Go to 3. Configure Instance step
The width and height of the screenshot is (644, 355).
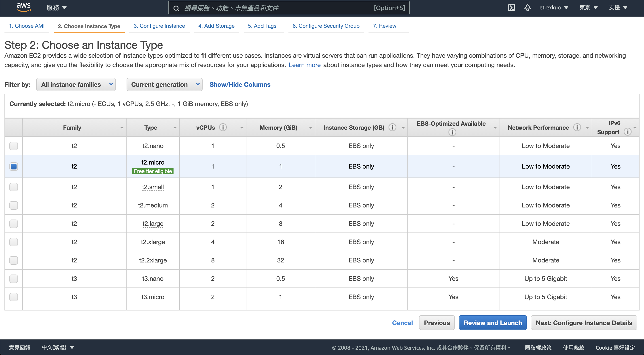(159, 26)
